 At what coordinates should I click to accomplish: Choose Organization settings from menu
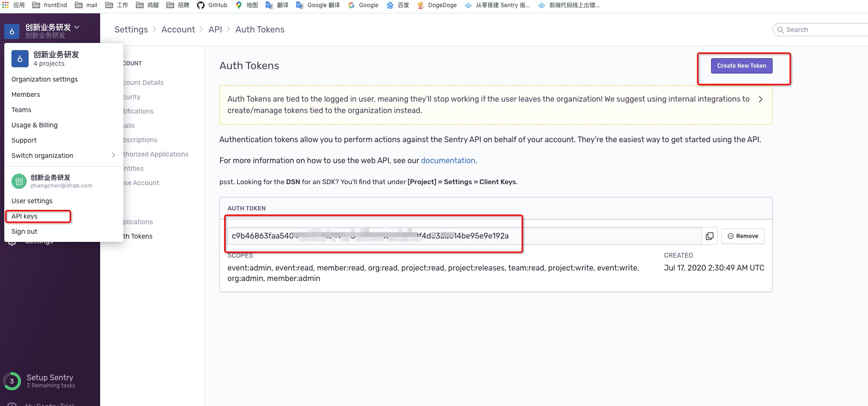point(44,79)
